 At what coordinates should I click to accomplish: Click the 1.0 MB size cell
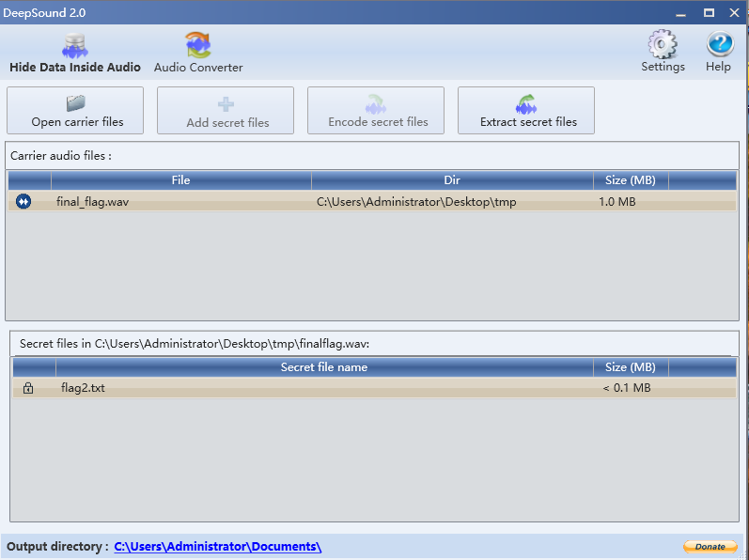(617, 202)
